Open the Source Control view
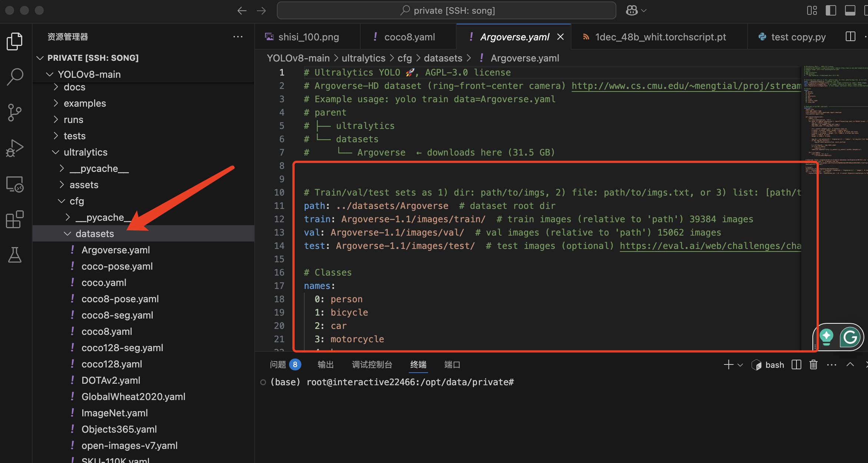Viewport: 868px width, 463px height. 15,113
